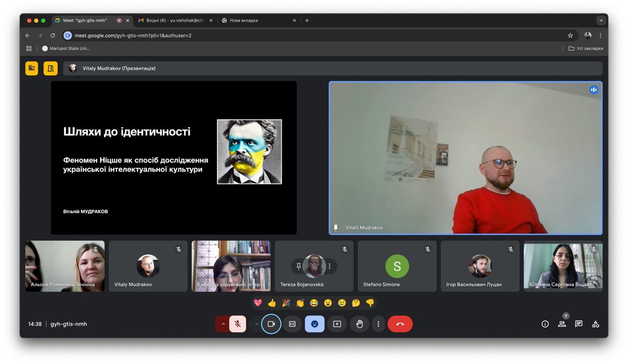628x364 pixels.
Task: Send the laughing face reaction
Action: pos(314,303)
